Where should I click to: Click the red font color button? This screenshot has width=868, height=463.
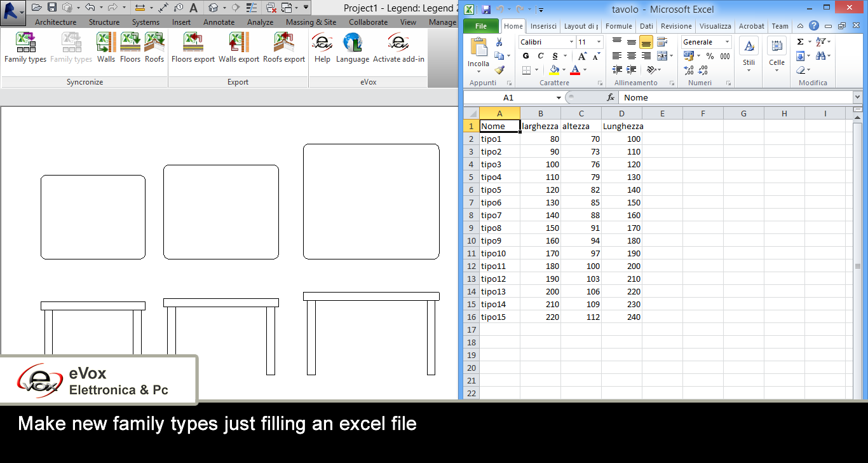[x=575, y=69]
